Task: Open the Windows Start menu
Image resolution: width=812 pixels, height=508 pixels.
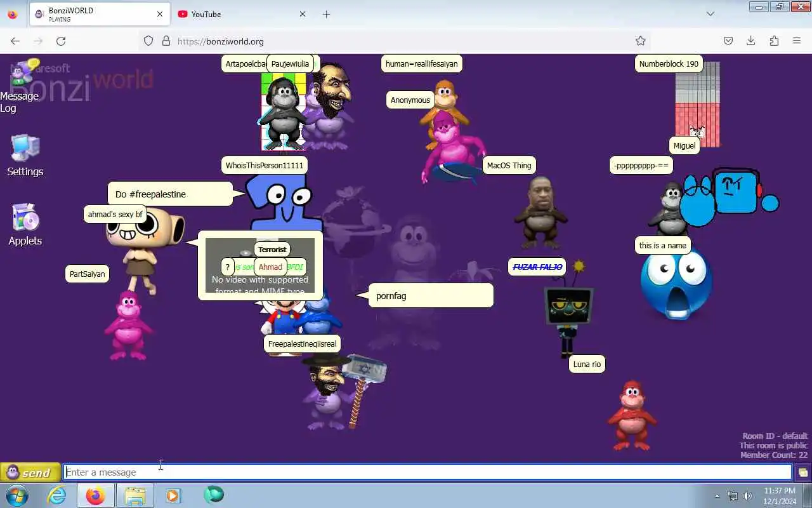Action: pyautogui.click(x=17, y=495)
